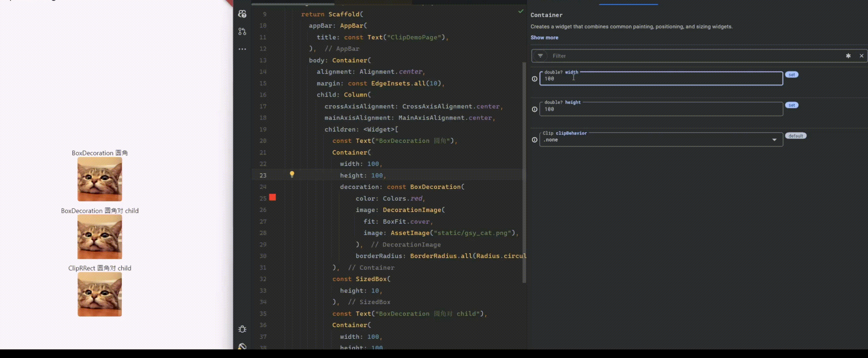Click the red color swatch on line 25

tap(272, 198)
